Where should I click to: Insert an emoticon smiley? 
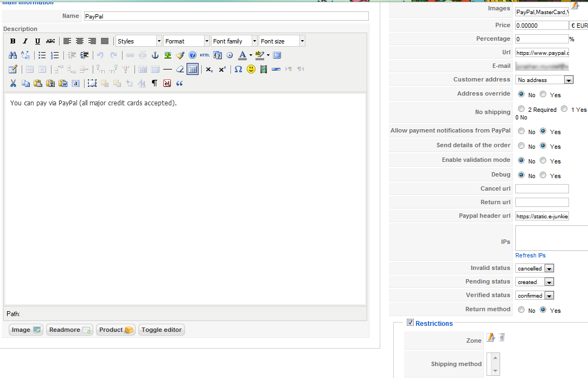(x=251, y=70)
